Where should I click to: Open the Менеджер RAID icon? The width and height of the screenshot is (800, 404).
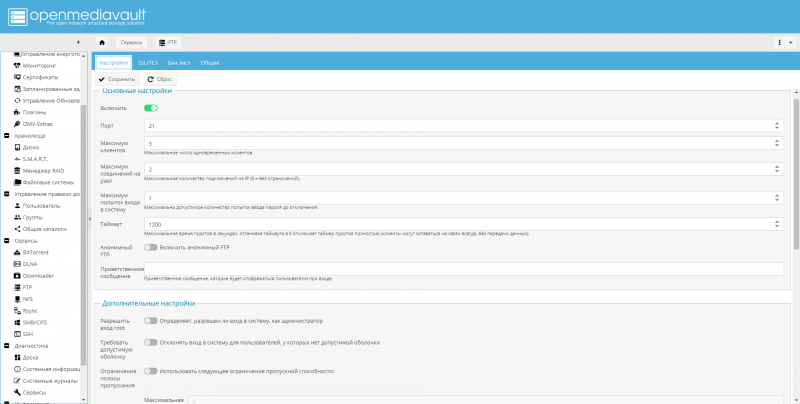point(17,171)
